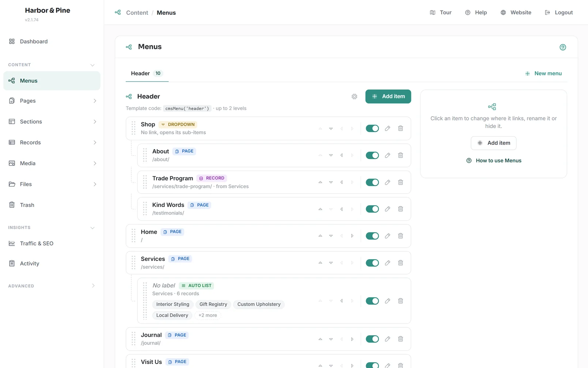Image resolution: width=588 pixels, height=368 pixels.
Task: Edit the Services auto list item
Action: pyautogui.click(x=387, y=301)
